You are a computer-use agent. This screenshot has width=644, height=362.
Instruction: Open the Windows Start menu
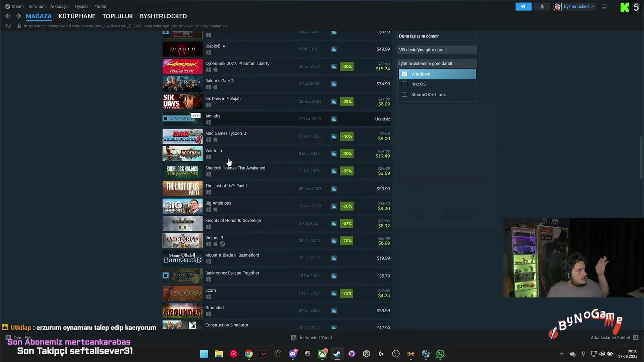click(204, 354)
